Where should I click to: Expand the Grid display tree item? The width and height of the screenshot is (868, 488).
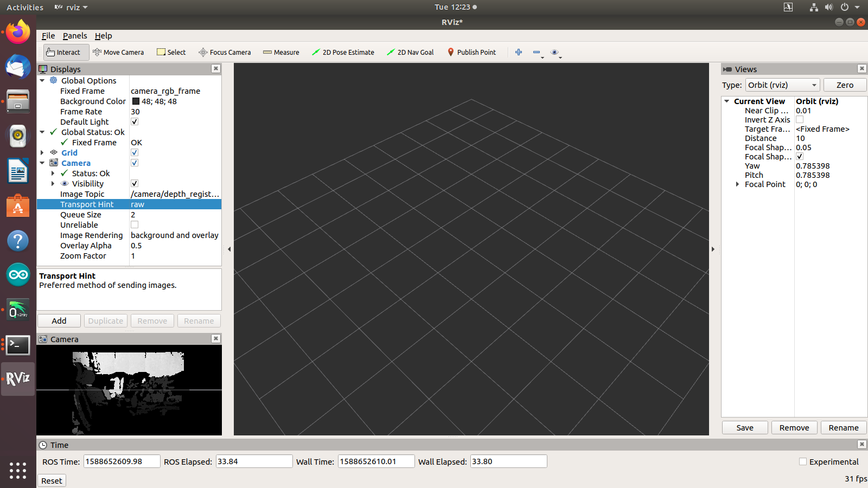(42, 152)
